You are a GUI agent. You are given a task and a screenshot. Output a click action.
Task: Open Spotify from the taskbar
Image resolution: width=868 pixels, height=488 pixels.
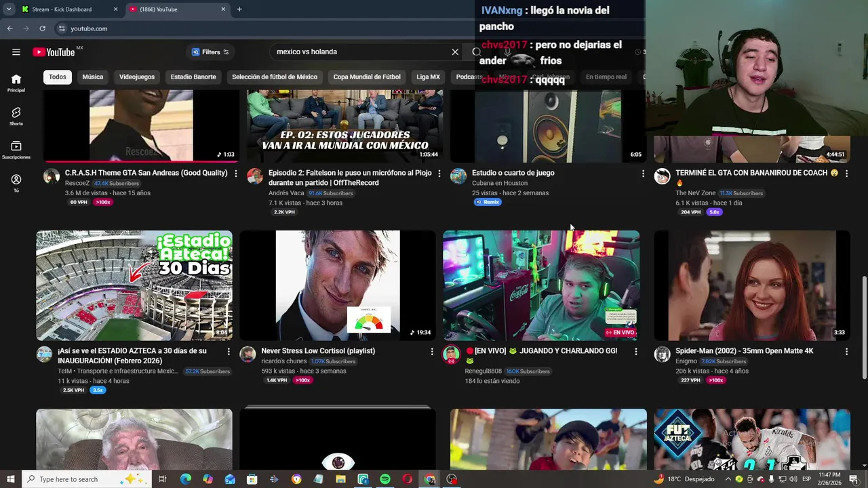(x=385, y=479)
